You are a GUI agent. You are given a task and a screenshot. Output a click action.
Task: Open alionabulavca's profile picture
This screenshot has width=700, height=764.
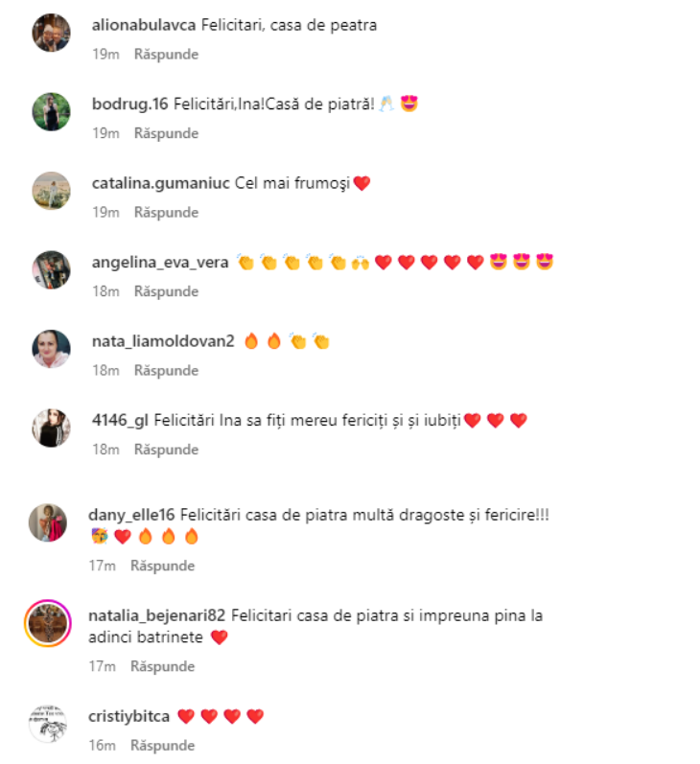point(51,33)
